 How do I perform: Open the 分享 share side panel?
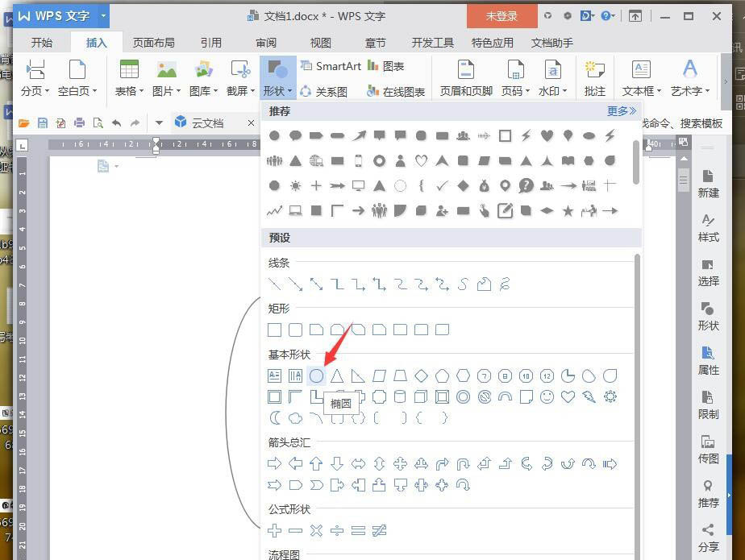(708, 538)
